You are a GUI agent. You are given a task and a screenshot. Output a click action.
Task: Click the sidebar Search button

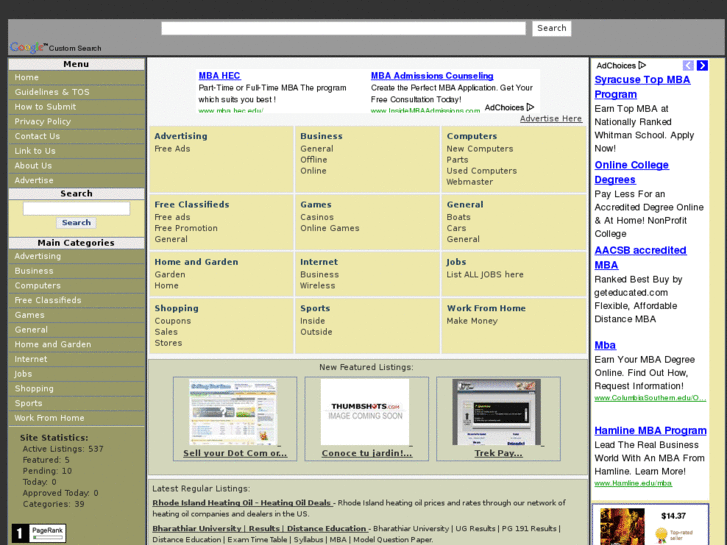tap(77, 223)
